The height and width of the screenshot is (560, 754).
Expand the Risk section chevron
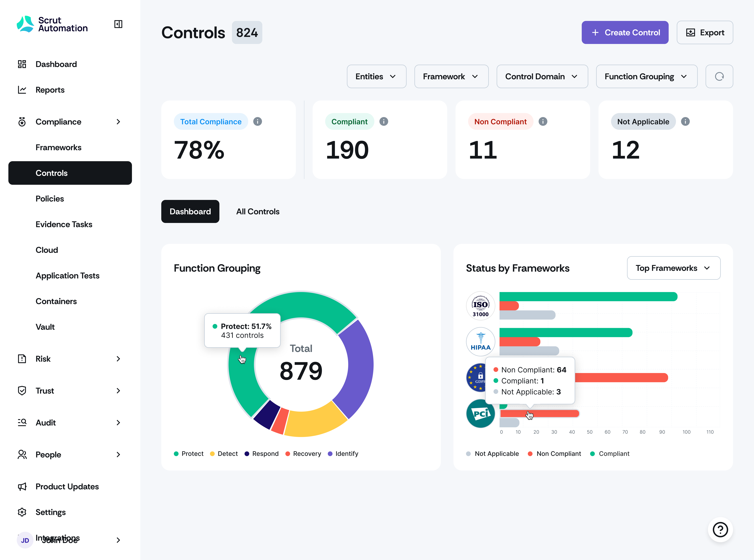[x=118, y=359]
